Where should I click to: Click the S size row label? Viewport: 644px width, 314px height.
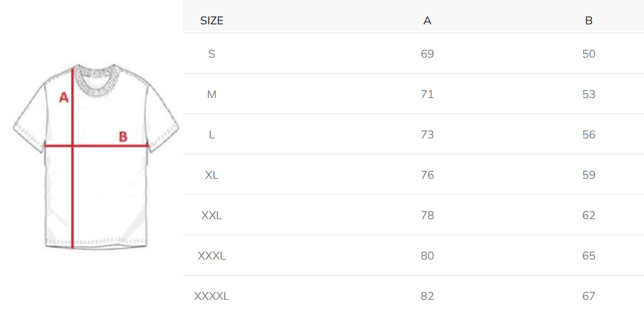tap(211, 54)
